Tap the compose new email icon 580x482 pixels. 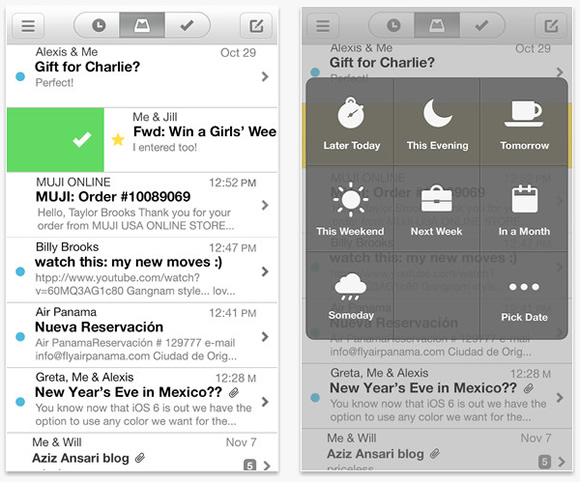coord(256,26)
